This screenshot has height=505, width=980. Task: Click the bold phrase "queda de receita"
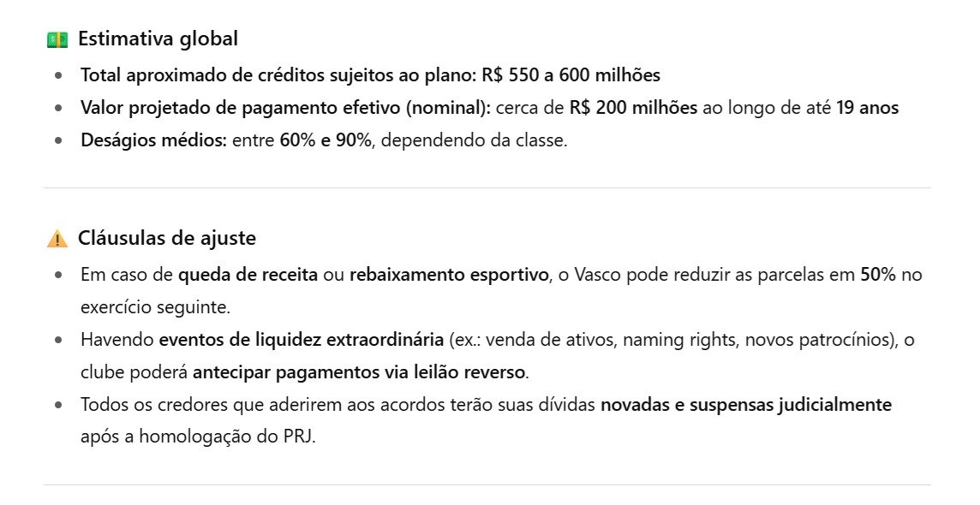coord(248,275)
